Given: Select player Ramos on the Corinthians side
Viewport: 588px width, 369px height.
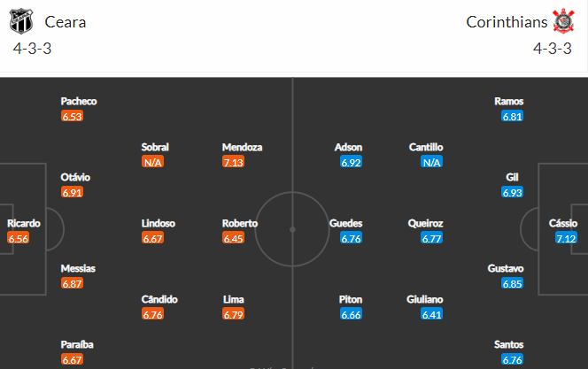Looking at the screenshot, I should (509, 101).
